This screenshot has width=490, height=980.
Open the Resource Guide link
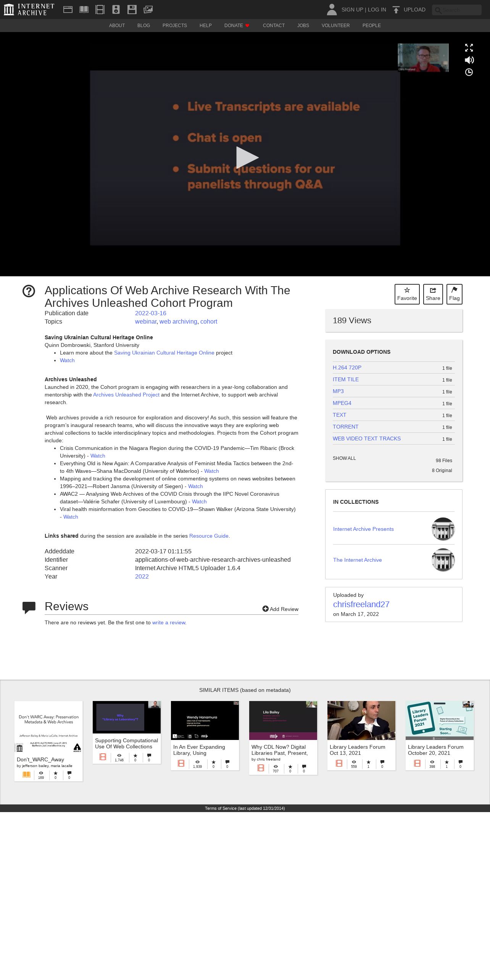click(x=209, y=536)
